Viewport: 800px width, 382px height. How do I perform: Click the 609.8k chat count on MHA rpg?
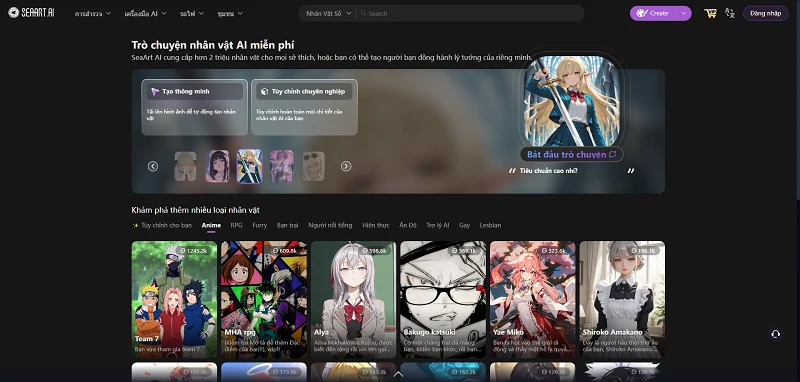pos(285,251)
